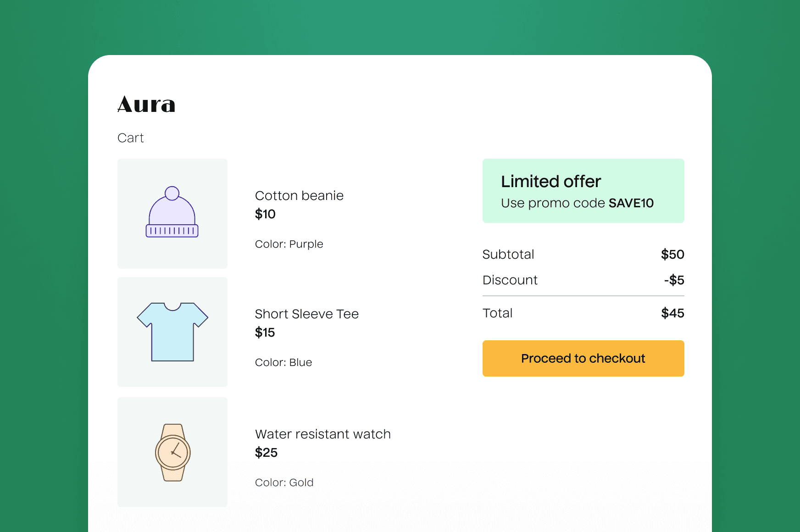Select Color: Gold under the watch
This screenshot has height=532, width=800.
[x=284, y=482]
